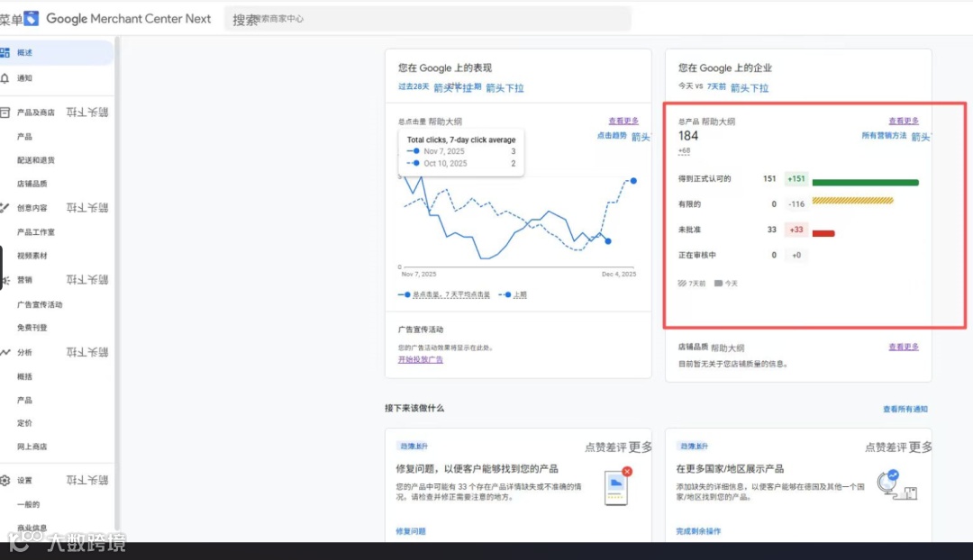Open 店铺品质 sidebar item
The image size is (973, 560).
(x=32, y=184)
